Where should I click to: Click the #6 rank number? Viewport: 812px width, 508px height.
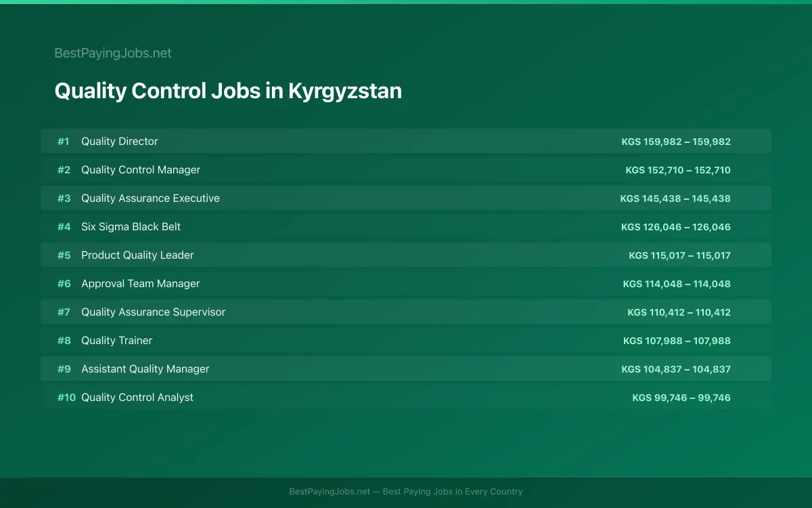click(64, 284)
